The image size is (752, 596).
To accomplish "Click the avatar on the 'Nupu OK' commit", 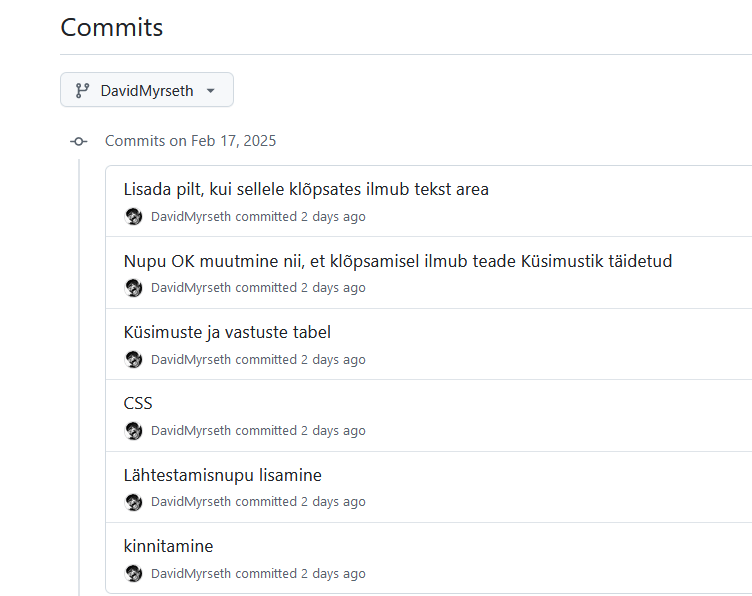I will coord(133,288).
